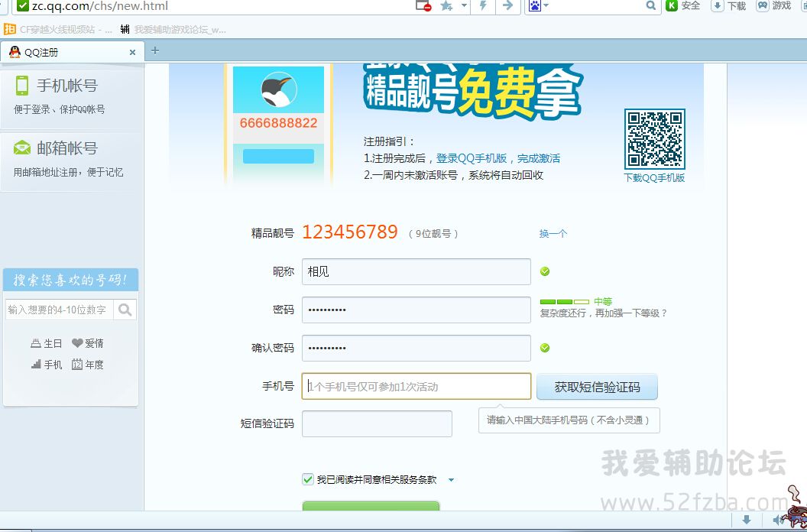Open the dropdown arrow beside the star icon
Image resolution: width=807 pixels, height=532 pixels.
pyautogui.click(x=464, y=5)
